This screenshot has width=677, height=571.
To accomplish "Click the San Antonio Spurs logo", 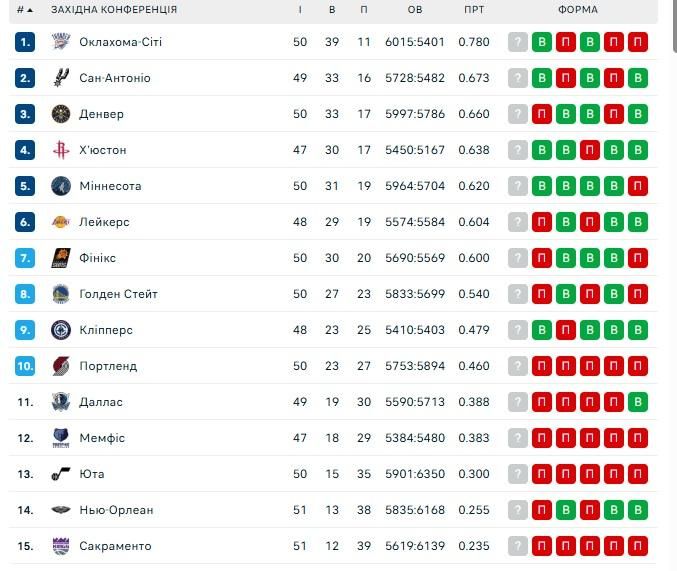I will click(60, 78).
